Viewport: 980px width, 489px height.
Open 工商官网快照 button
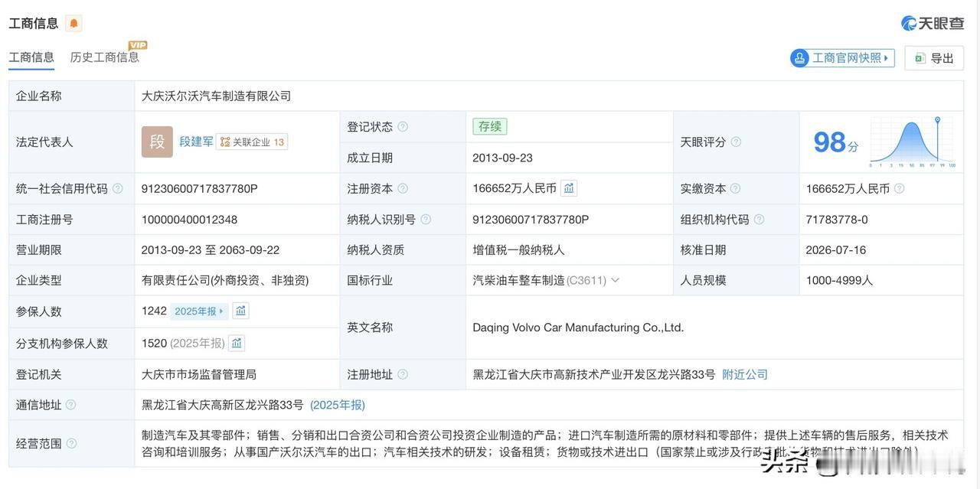click(x=842, y=58)
